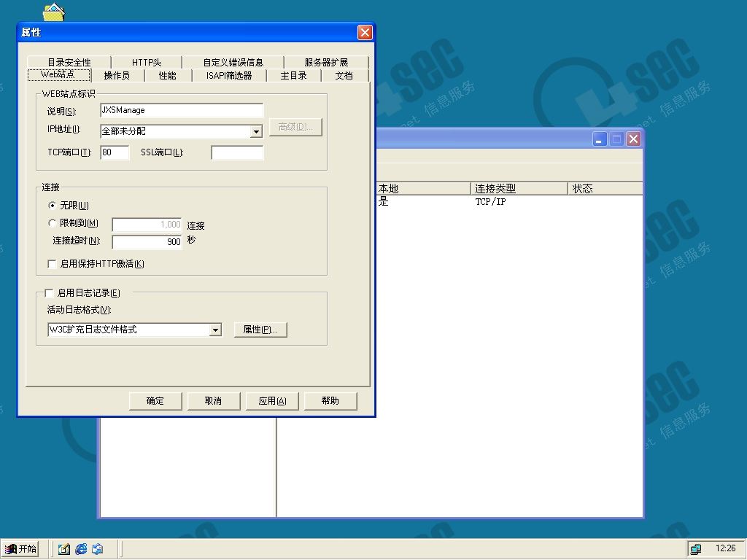Image resolution: width=747 pixels, height=560 pixels.
Task: Launch Internet Explorer from quick launch
Action: click(x=81, y=549)
